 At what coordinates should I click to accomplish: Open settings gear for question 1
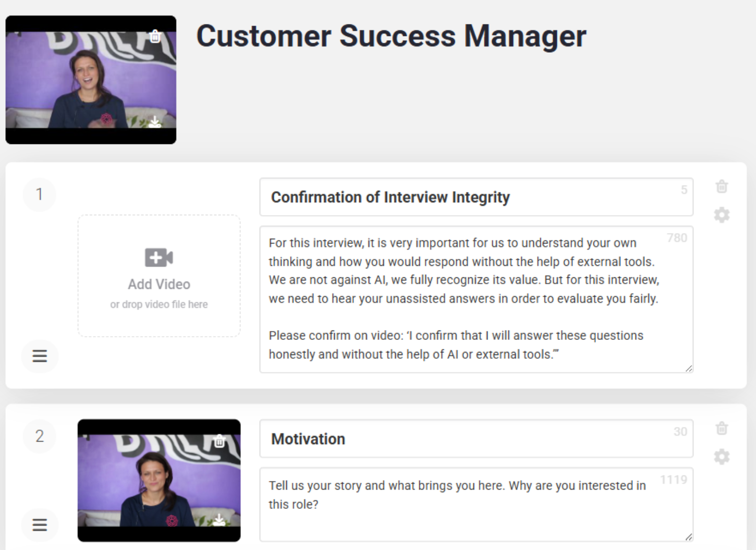click(722, 215)
